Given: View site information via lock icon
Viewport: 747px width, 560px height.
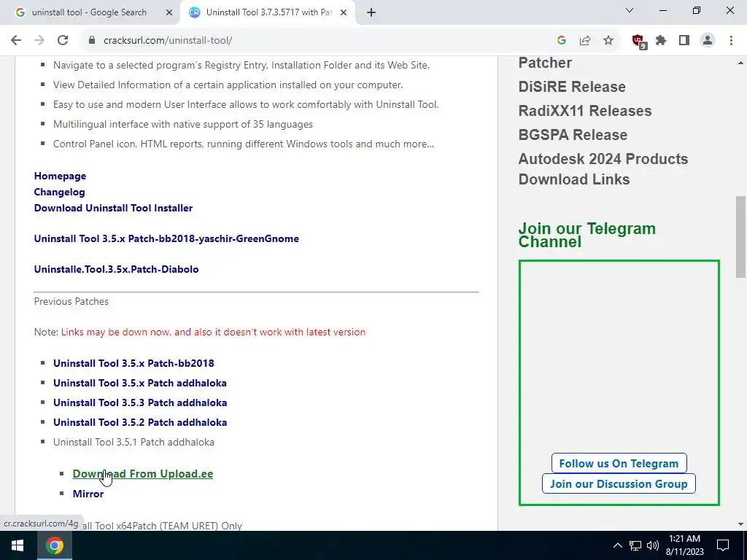Looking at the screenshot, I should pos(92,41).
